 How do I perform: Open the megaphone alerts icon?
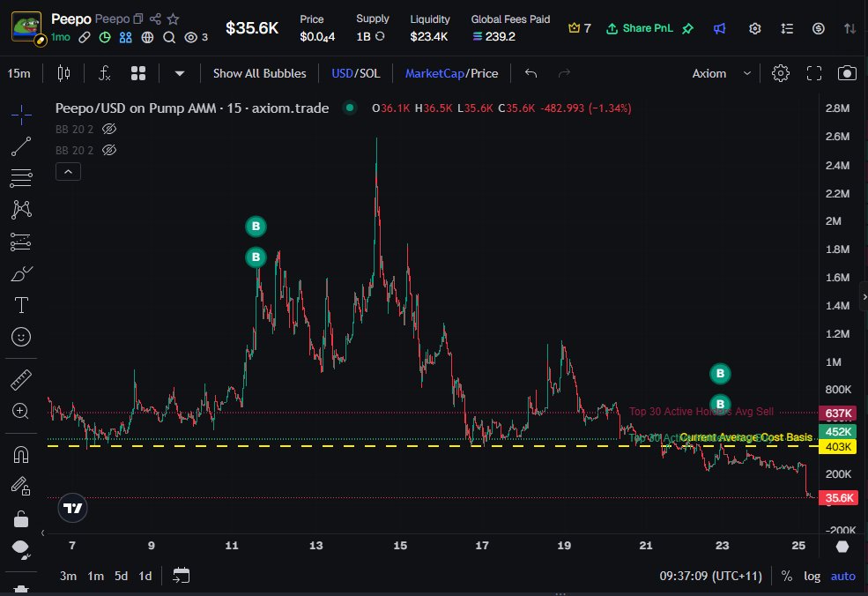point(719,28)
